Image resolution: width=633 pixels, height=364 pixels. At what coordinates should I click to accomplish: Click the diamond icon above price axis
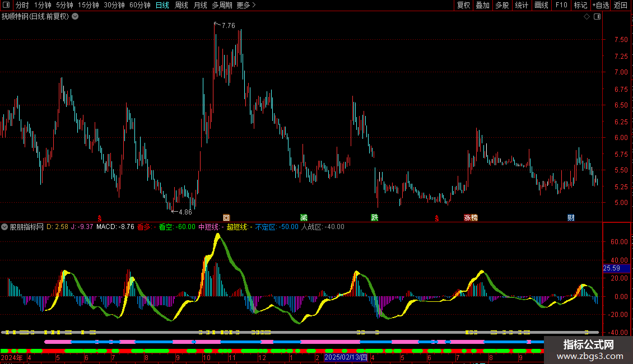pos(587,17)
